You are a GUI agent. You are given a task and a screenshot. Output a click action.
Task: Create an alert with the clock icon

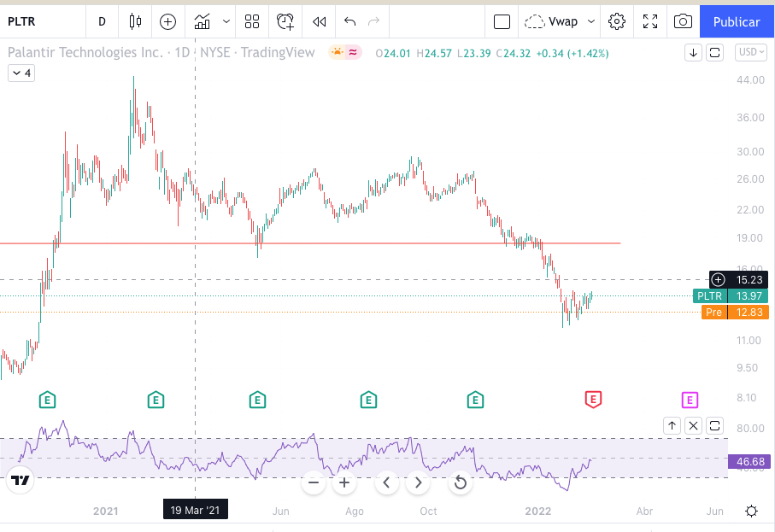[x=285, y=21]
